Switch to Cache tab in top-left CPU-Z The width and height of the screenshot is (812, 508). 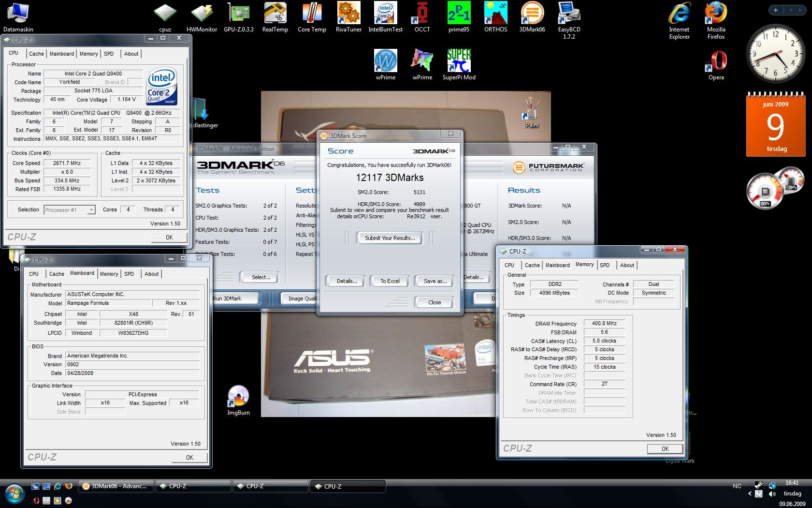(36, 54)
